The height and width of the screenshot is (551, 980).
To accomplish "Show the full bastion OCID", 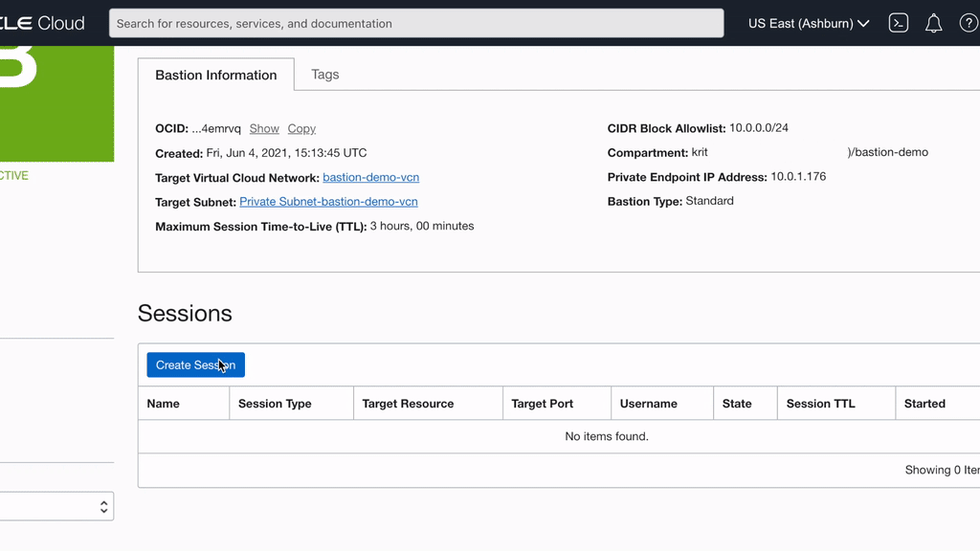I will click(264, 128).
